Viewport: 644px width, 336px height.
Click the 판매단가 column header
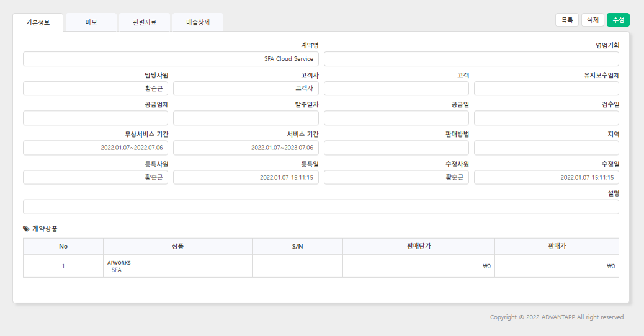pyautogui.click(x=419, y=246)
